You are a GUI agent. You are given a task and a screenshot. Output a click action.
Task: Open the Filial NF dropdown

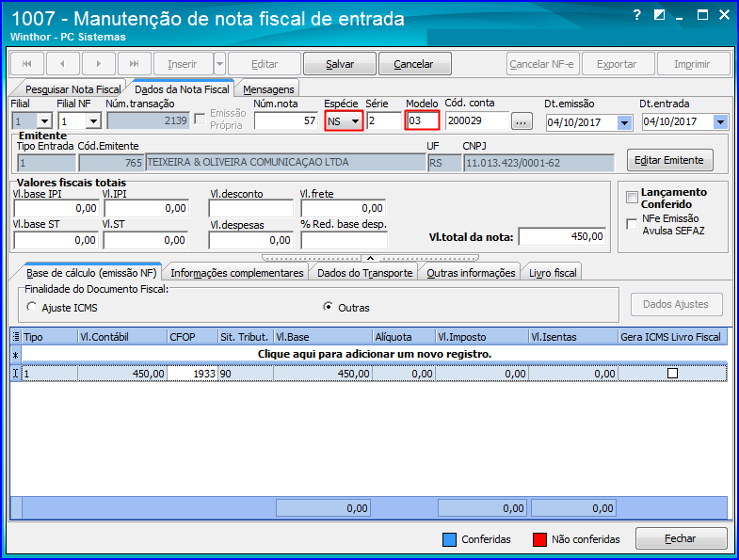pos(93,121)
